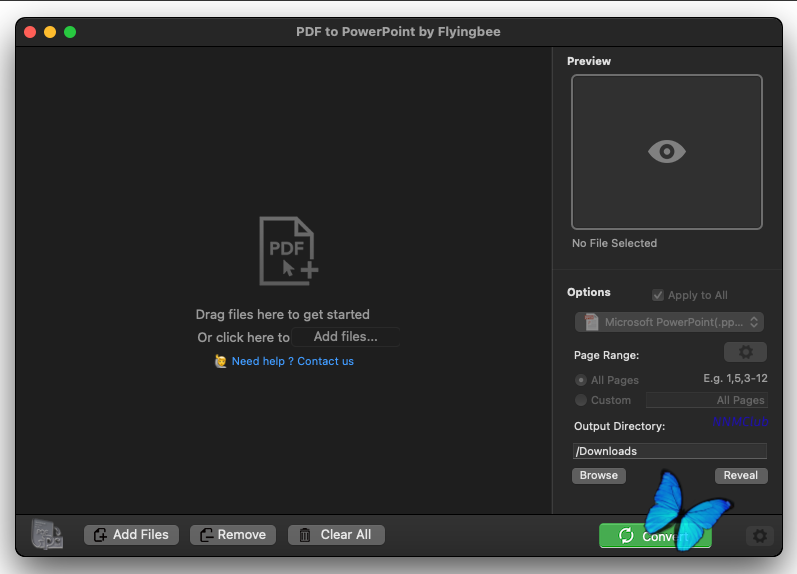Click the PDF drop zone icon
The width and height of the screenshot is (797, 574).
(289, 251)
